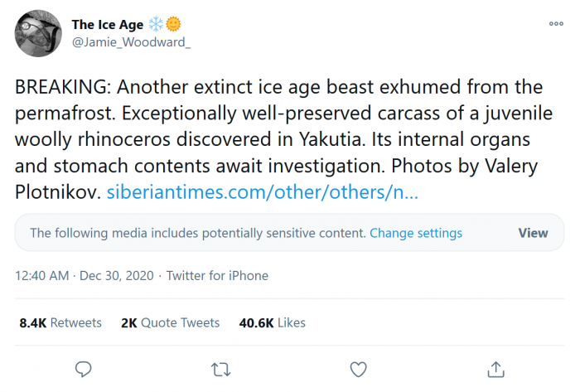Like the tweet with the heart icon

point(358,368)
